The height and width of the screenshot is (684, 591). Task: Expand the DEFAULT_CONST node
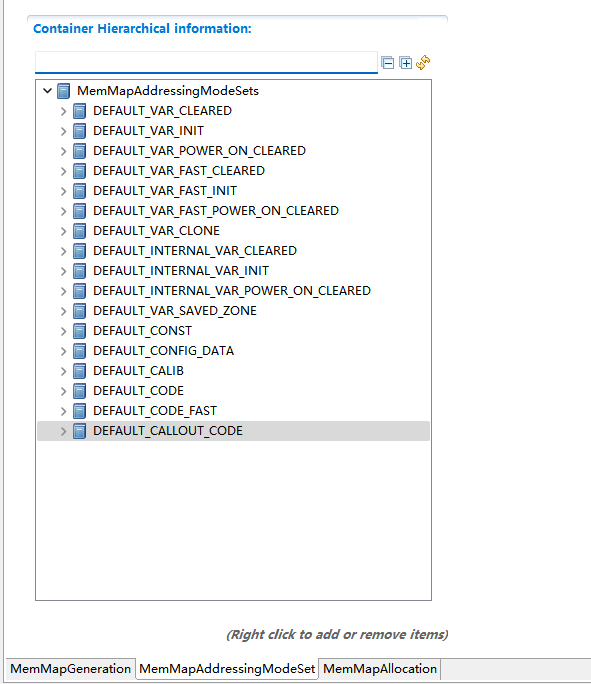tap(64, 332)
